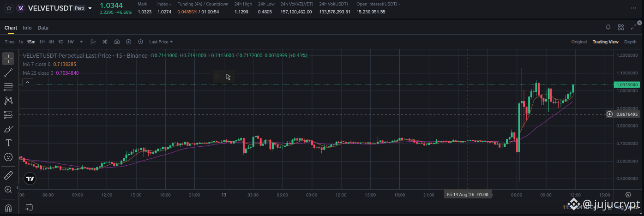Select the ruler measure tool
Viewport: 644px width, 216px height.
tap(8, 175)
